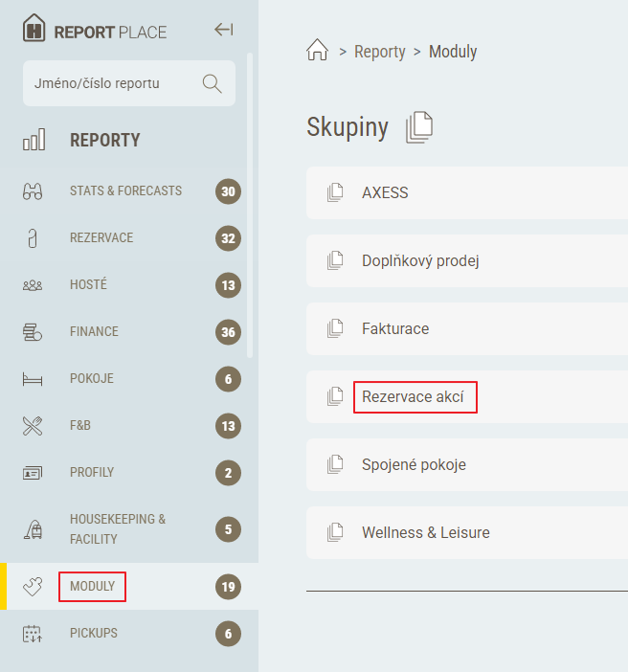This screenshot has height=672, width=628.
Task: Click the Pokoje bed icon
Action: (33, 378)
